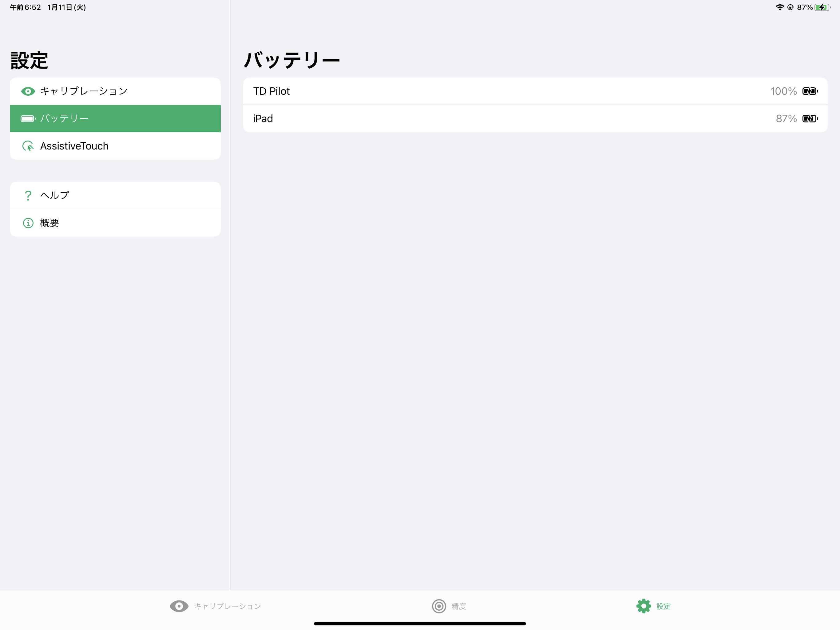Screen dimensions: 840x630
Task: Open the ヘルプ menu entry
Action: (115, 195)
